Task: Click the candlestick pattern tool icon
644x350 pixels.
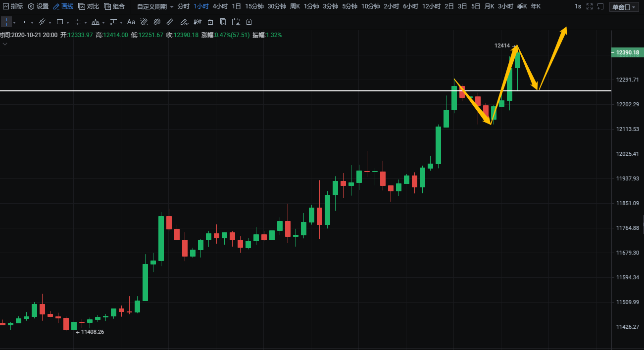Action: pos(198,22)
